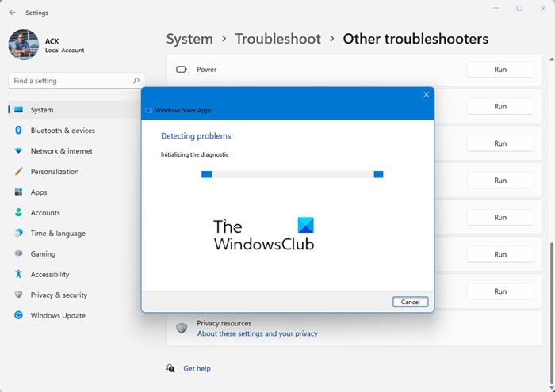Click the scrollbar up arrow
The height and width of the screenshot is (392, 555).
tap(551, 59)
